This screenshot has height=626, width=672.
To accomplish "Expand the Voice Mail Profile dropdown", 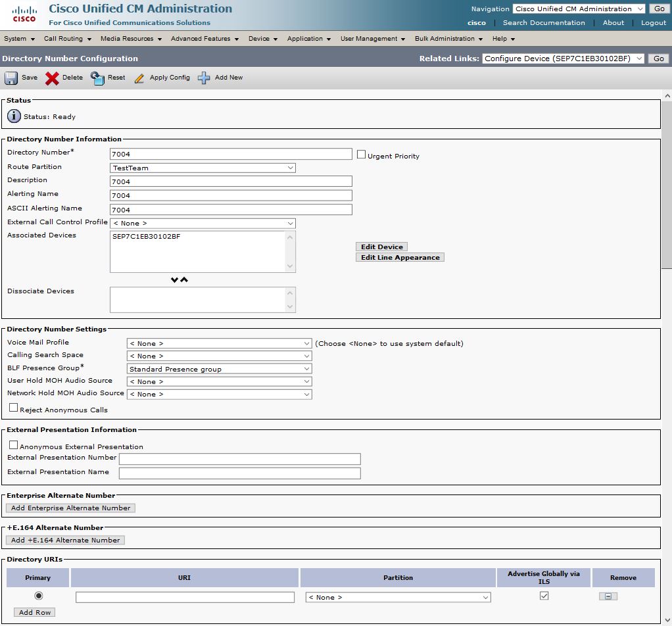I will pyautogui.click(x=219, y=343).
